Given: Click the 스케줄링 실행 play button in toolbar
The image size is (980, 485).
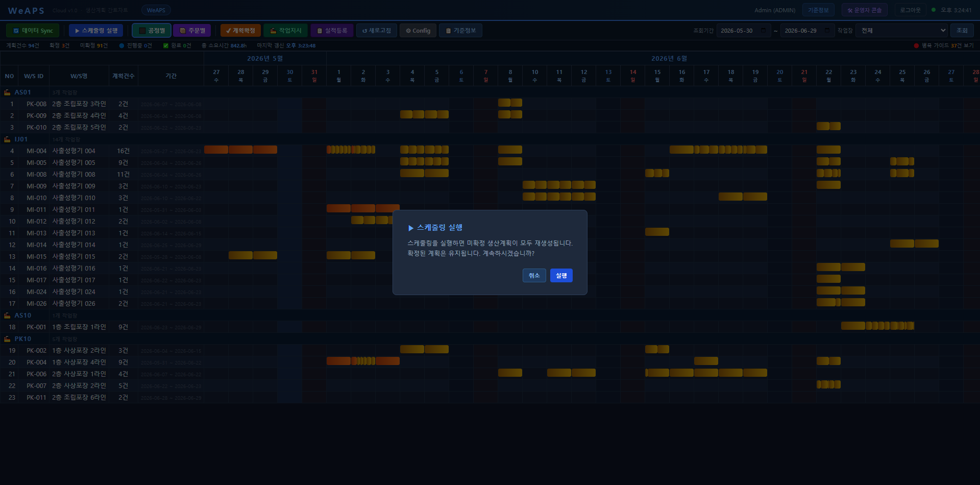Looking at the screenshot, I should click(96, 31).
